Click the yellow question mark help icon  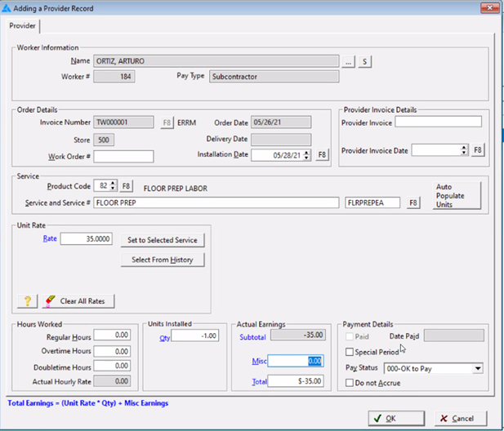27,301
